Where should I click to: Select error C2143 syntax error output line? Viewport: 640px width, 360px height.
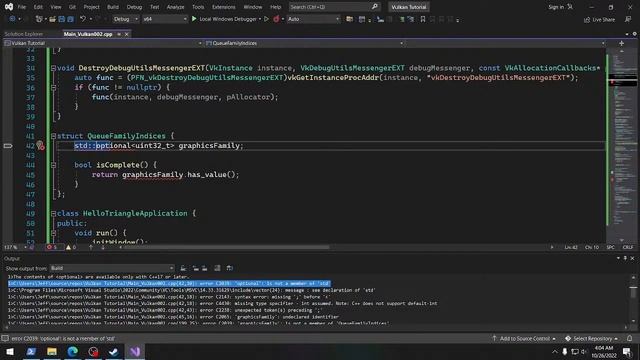pos(169,297)
